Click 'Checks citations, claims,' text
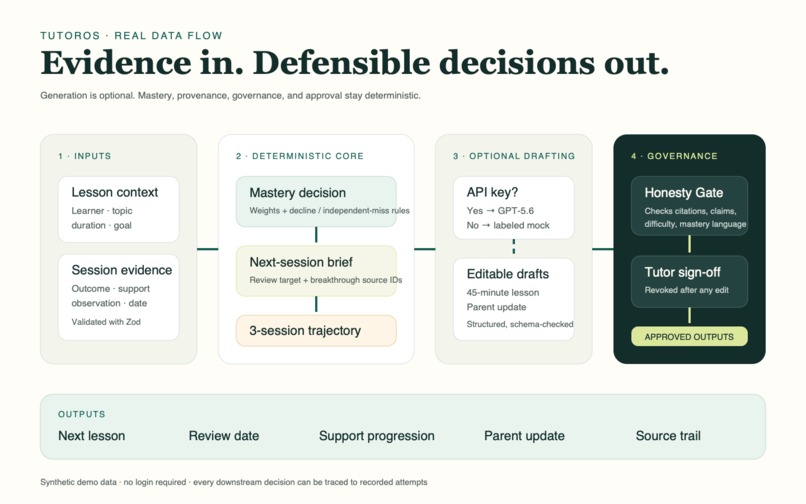The width and height of the screenshot is (806, 504). pos(690,211)
